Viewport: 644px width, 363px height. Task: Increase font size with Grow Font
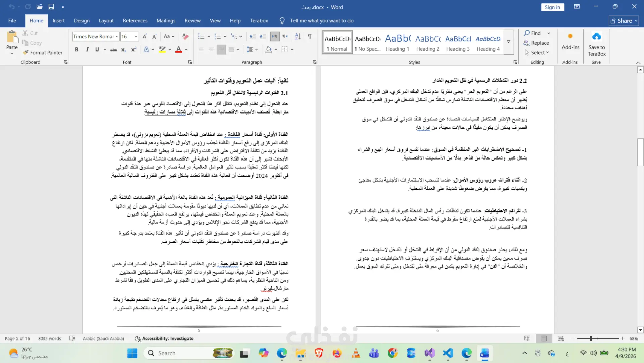[x=145, y=36]
